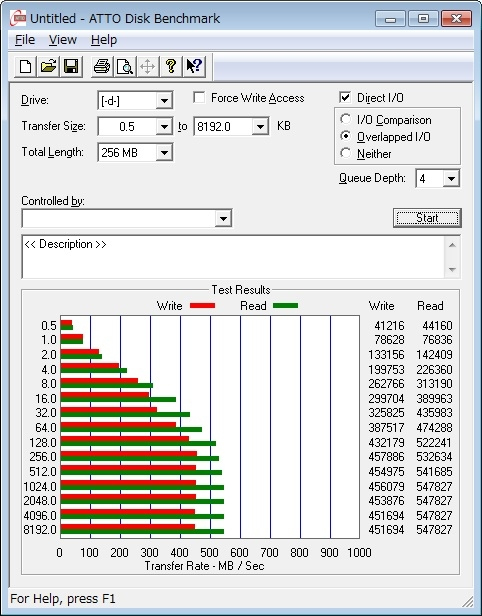Close the ATTO Disk Benchmark window
Image resolution: width=482 pixels, height=616 pixels.
456,18
